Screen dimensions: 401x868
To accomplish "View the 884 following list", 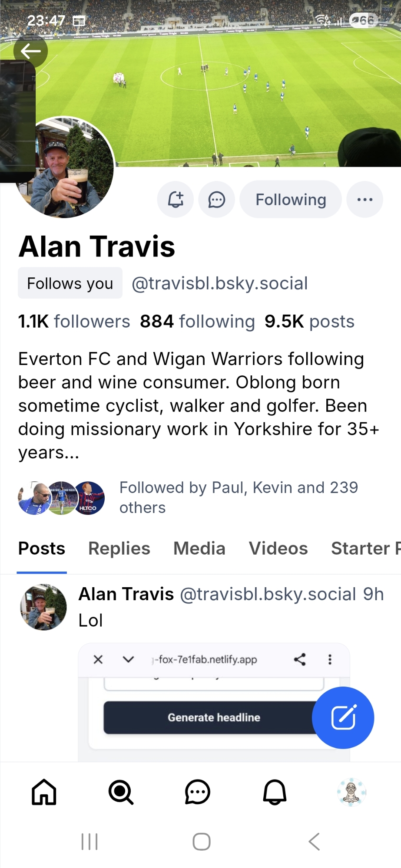I will [197, 322].
